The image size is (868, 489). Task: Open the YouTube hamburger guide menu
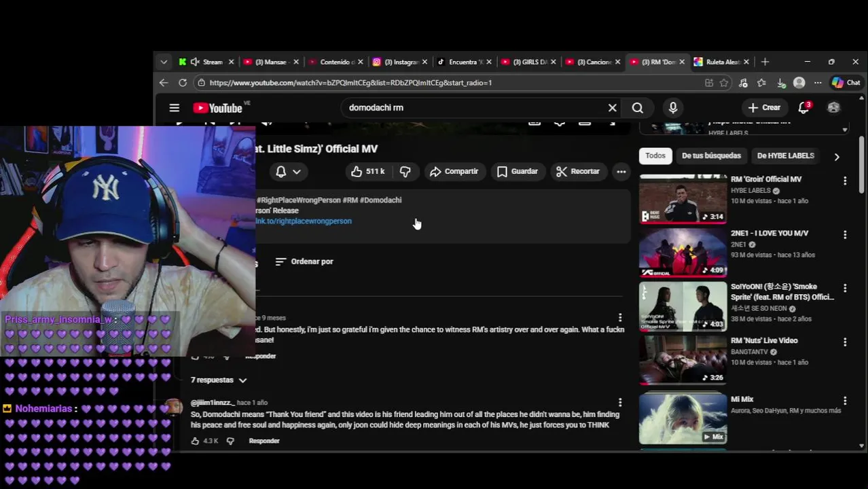click(175, 108)
